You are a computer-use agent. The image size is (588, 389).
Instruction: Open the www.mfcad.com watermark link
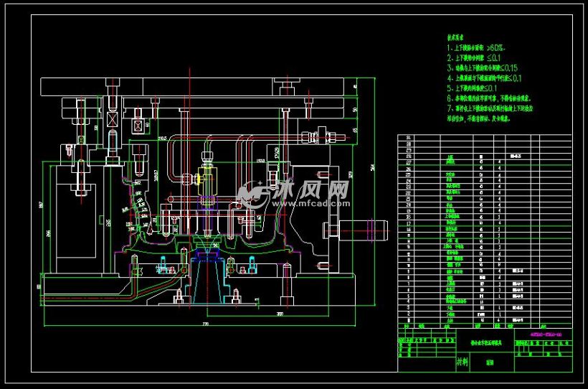(x=312, y=204)
